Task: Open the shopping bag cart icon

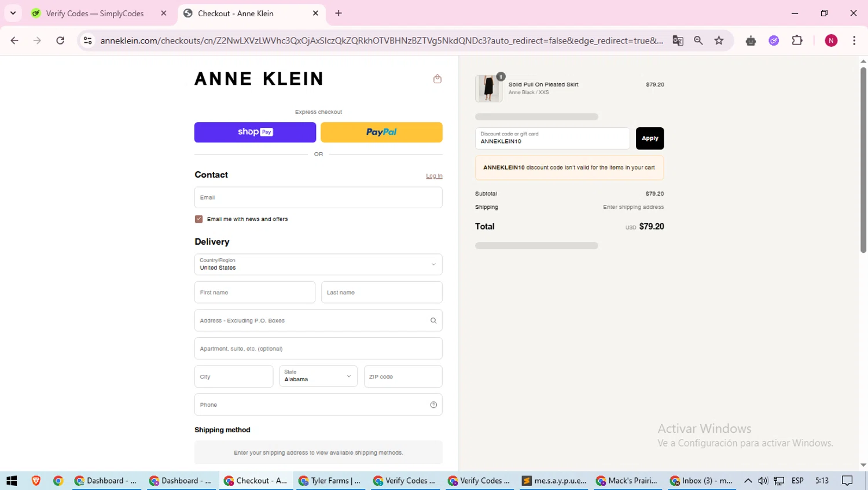Action: [x=437, y=79]
